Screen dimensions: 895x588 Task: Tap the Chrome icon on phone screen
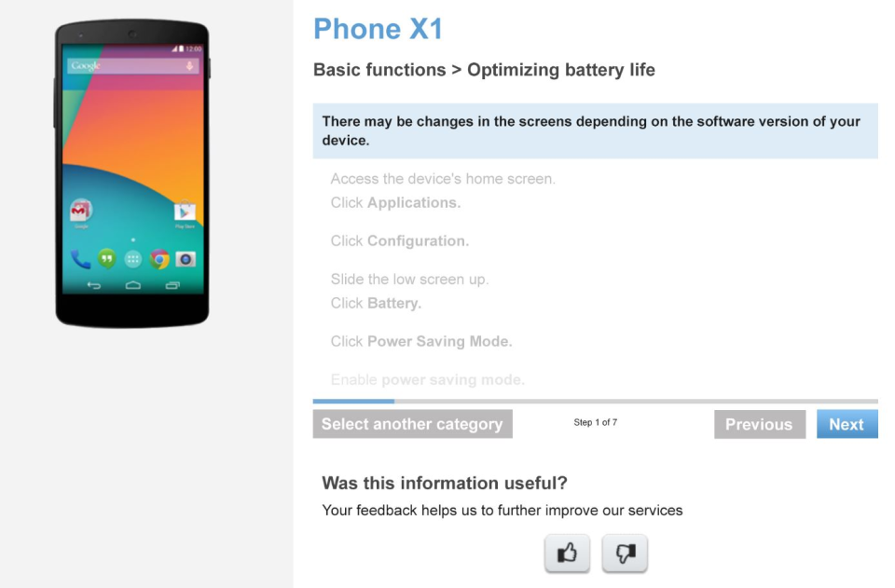[x=159, y=259]
